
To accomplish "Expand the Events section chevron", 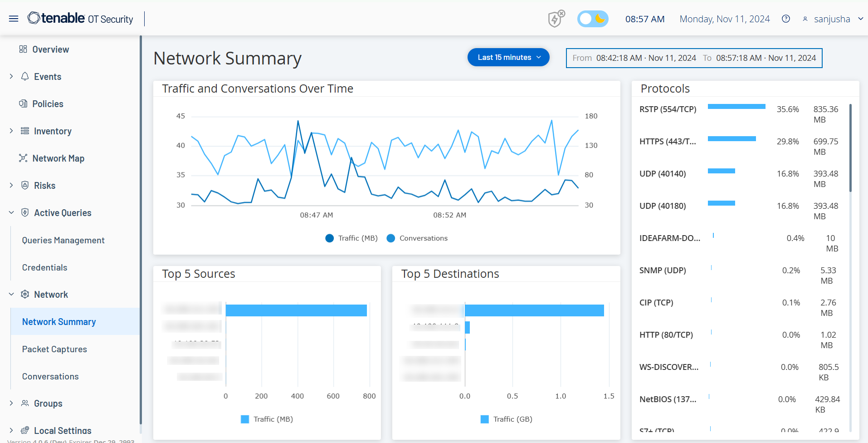I will pyautogui.click(x=11, y=76).
